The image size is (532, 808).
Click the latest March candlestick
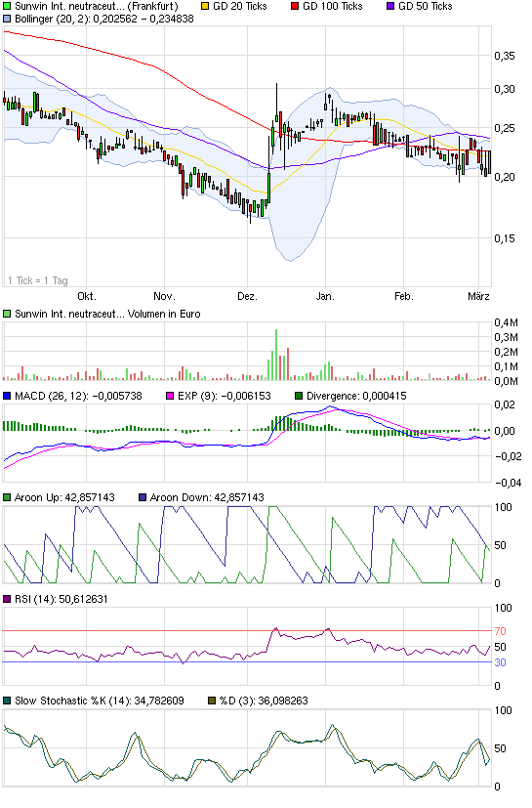pos(489,162)
